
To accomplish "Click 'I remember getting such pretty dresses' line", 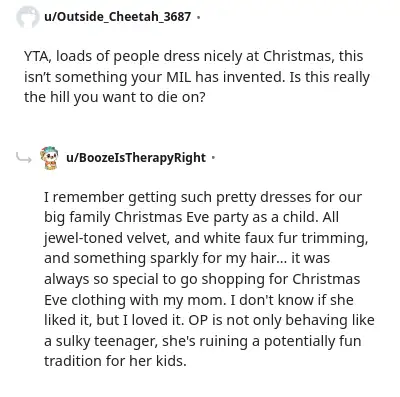I will 203,197.
